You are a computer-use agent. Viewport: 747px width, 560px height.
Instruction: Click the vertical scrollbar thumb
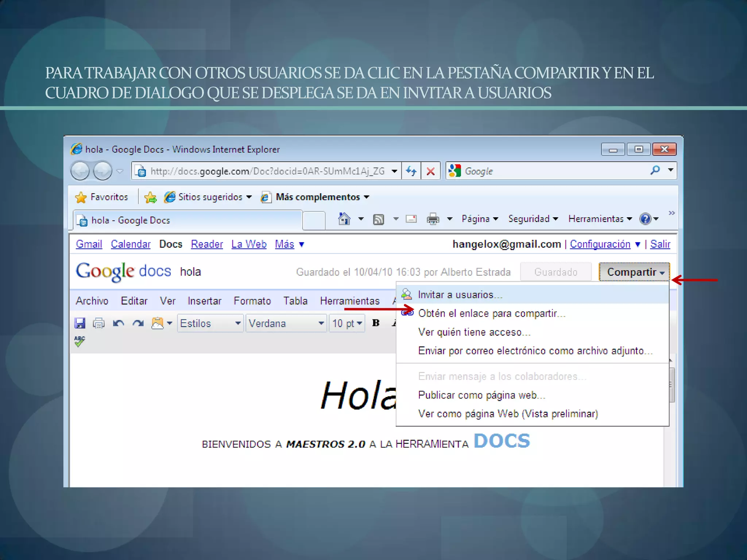pyautogui.click(x=671, y=385)
